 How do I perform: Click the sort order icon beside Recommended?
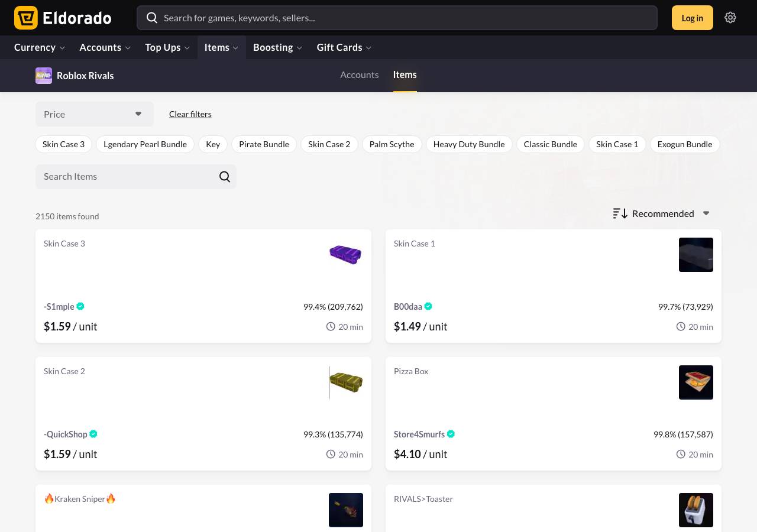[620, 213]
